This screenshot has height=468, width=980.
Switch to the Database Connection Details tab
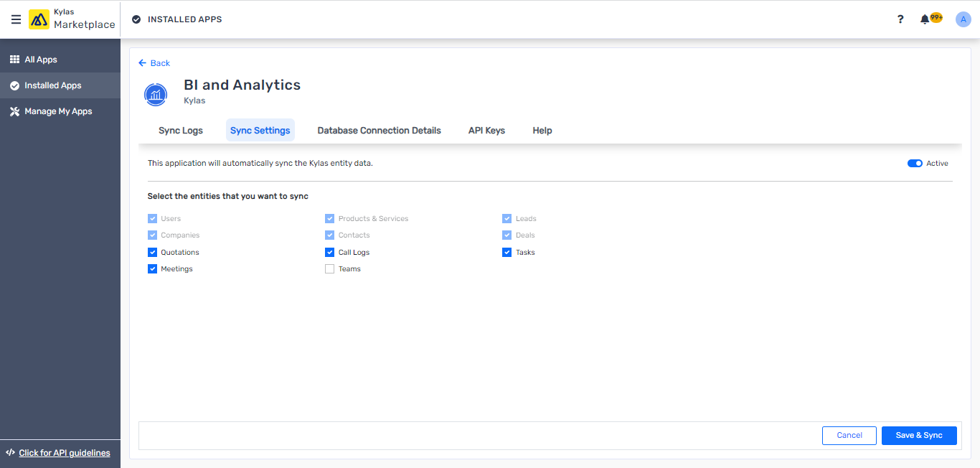click(379, 130)
